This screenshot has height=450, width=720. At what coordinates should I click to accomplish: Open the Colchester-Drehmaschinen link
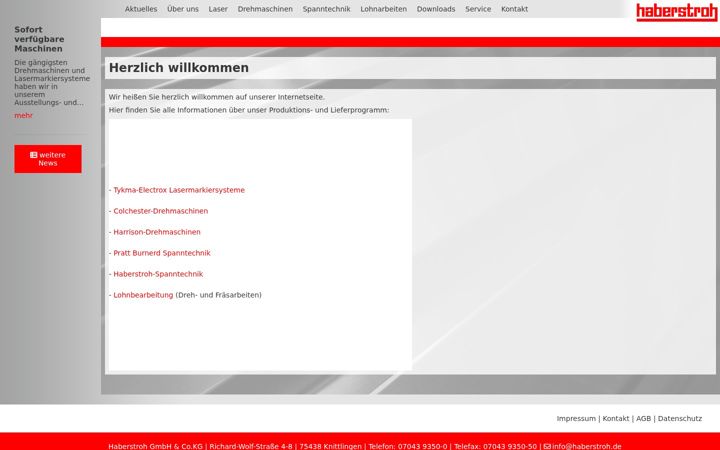161,211
